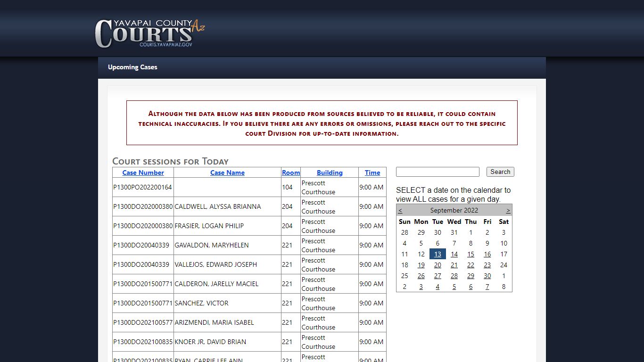This screenshot has height=362, width=644.
Task: Select October 7 on the calendar
Action: [487, 287]
